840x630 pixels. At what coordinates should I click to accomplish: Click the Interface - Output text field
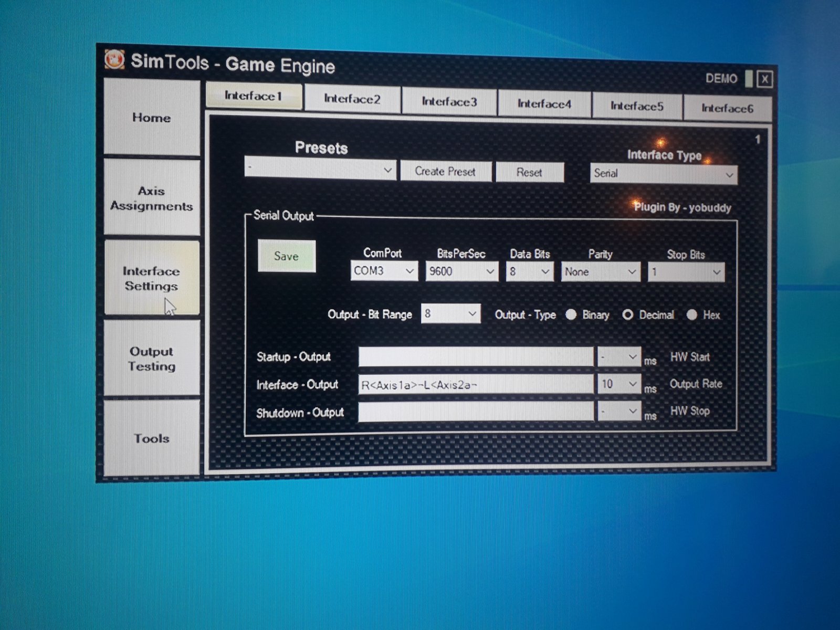[x=476, y=384]
